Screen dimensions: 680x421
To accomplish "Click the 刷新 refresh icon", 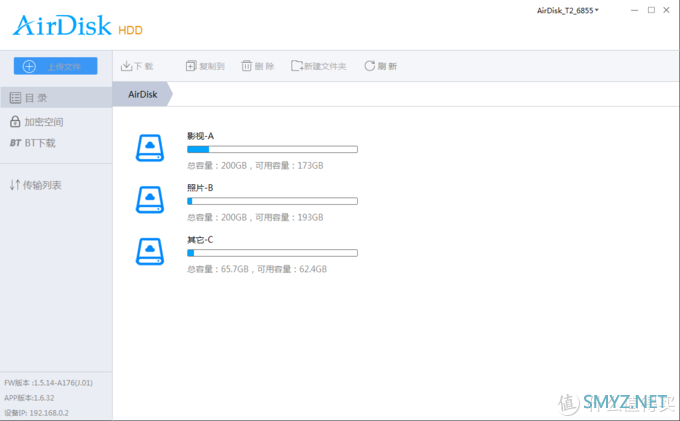I will 369,66.
